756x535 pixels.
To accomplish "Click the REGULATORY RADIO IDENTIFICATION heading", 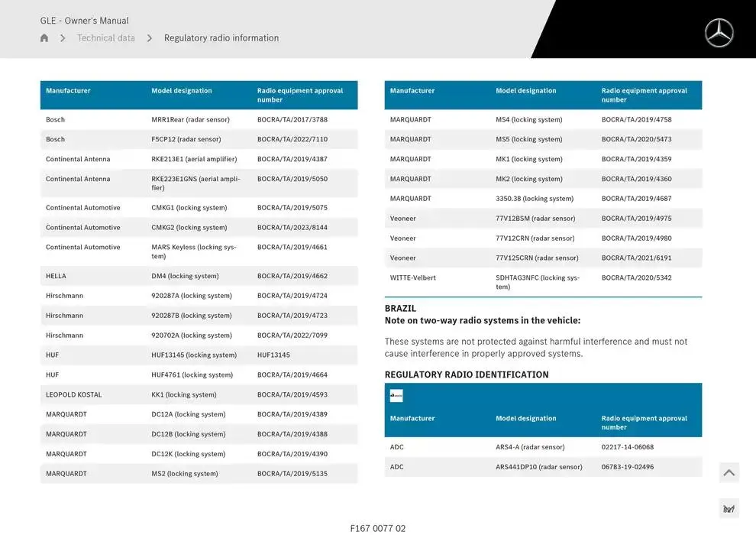I will pyautogui.click(x=467, y=374).
